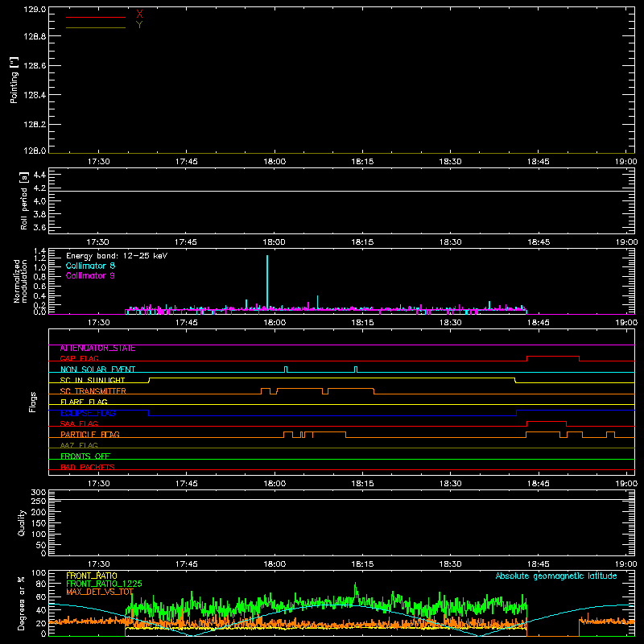Click the Pointing axis title
The width and height of the screenshot is (644, 644).
tap(14, 80)
